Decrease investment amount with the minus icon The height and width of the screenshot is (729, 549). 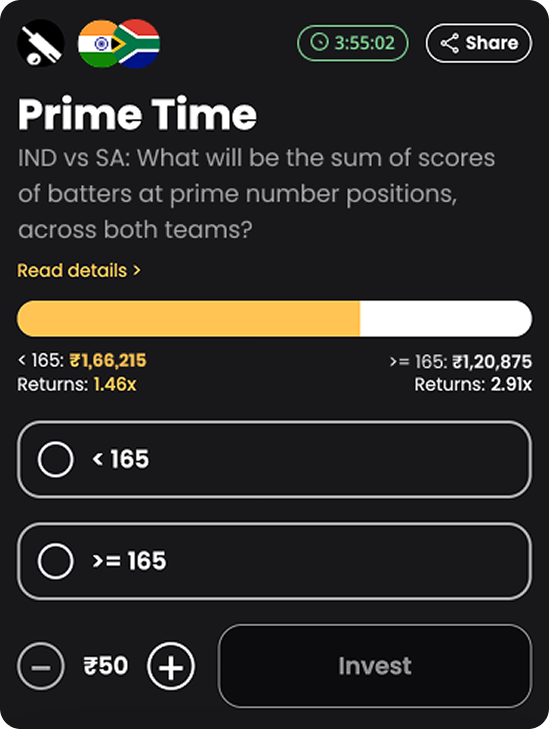(41, 666)
